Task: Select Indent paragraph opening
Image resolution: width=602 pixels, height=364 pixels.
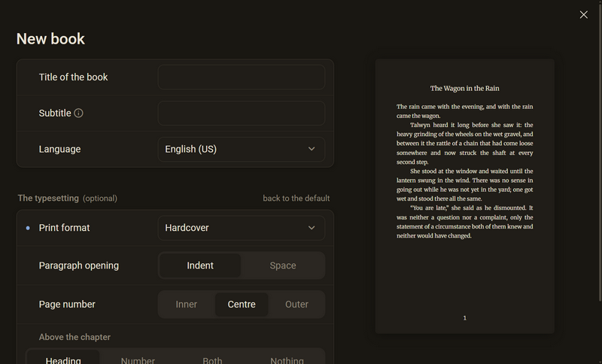Action: click(x=200, y=265)
